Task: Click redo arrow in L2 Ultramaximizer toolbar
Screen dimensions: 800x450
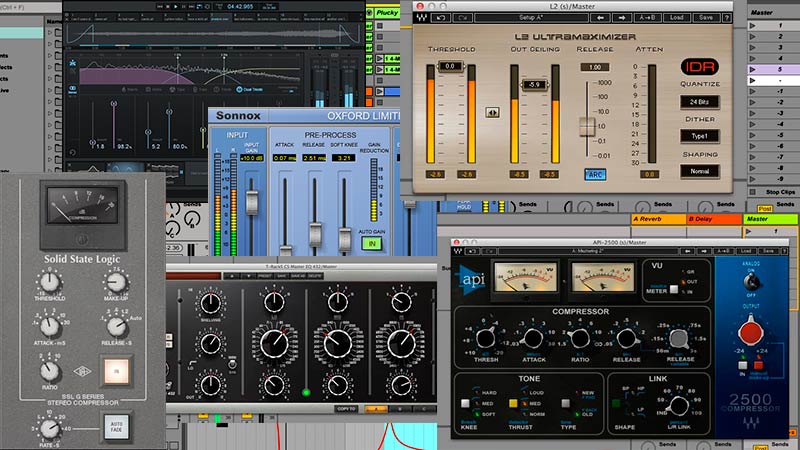Action: [463, 18]
